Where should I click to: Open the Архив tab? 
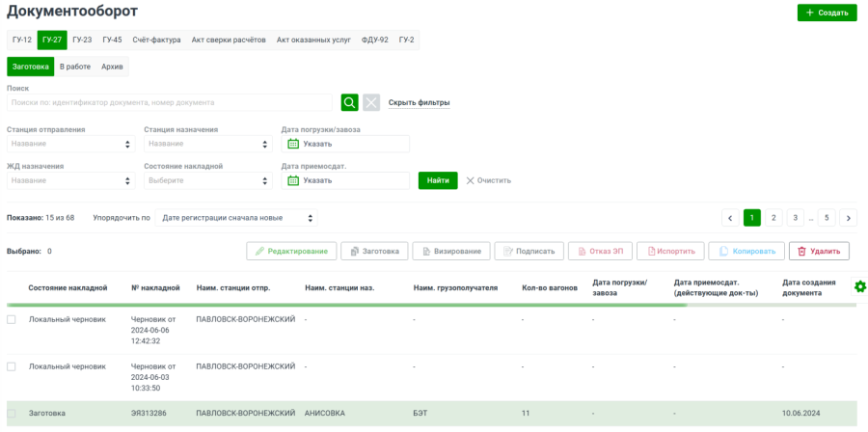coord(112,67)
